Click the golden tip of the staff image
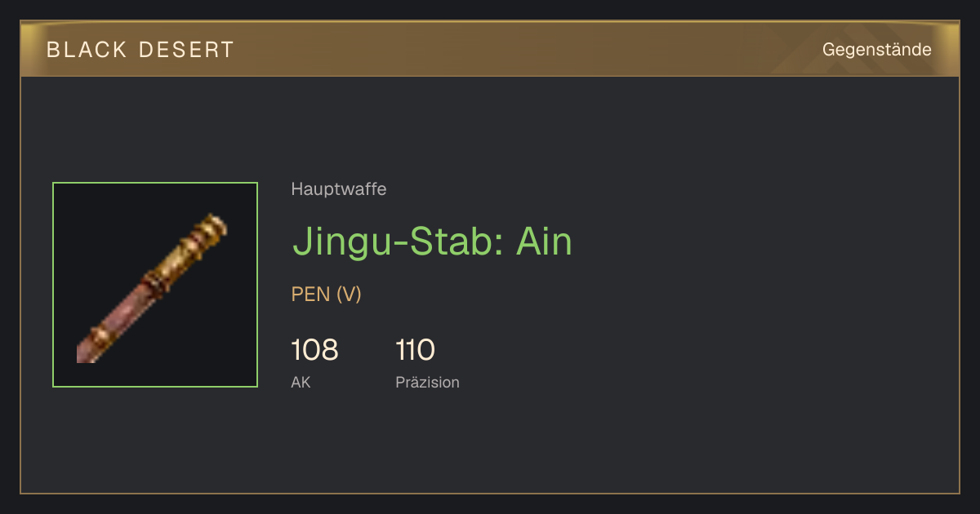980x514 pixels. tap(214, 226)
